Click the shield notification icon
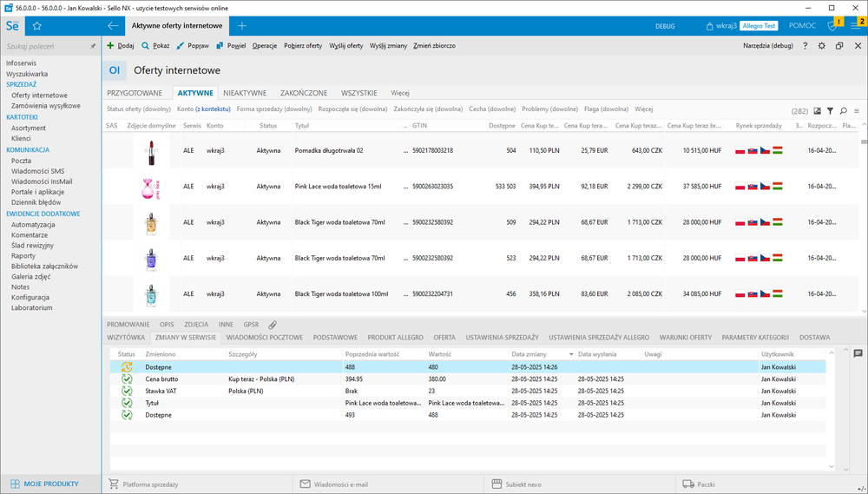The height and width of the screenshot is (494, 868). point(832,26)
